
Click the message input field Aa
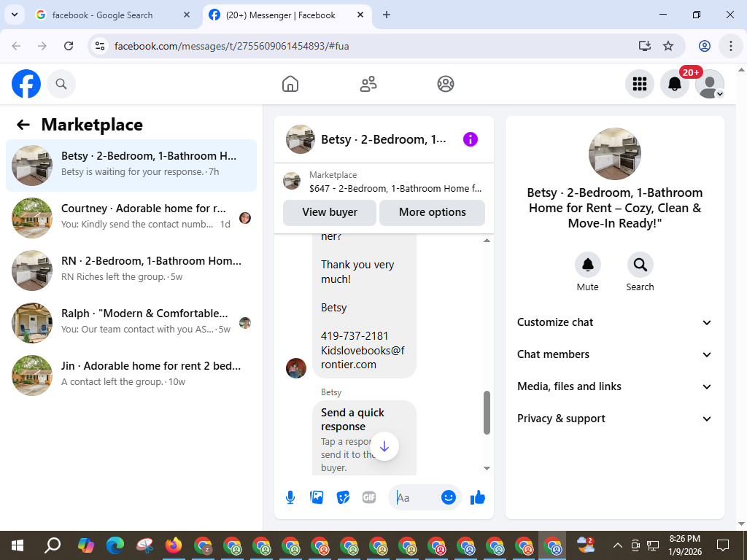point(414,497)
